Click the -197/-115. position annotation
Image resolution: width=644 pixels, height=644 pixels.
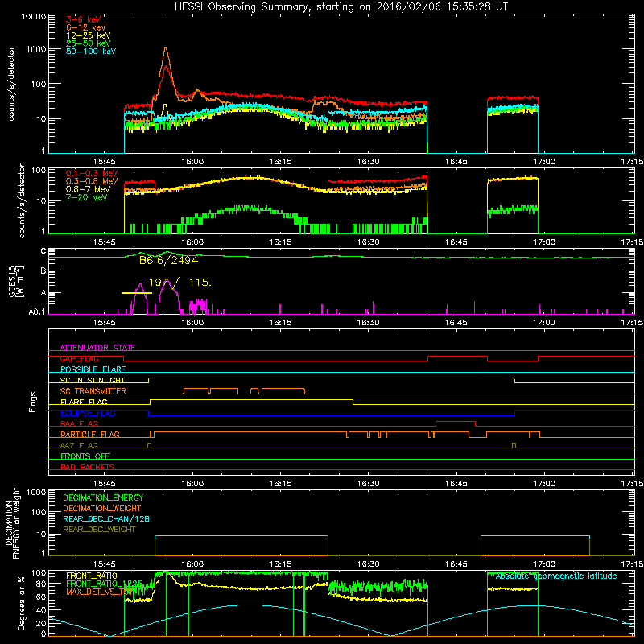point(175,283)
